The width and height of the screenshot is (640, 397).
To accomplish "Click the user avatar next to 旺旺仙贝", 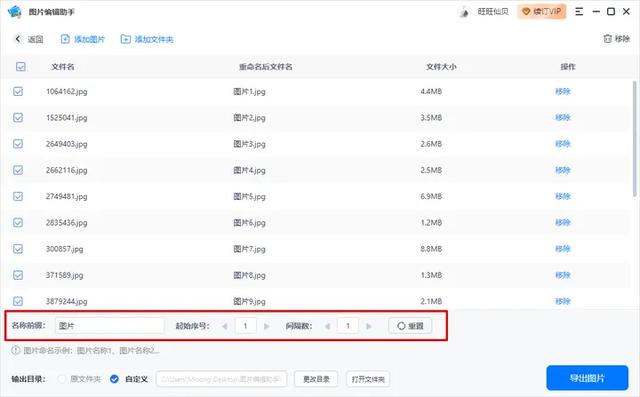I will (464, 12).
